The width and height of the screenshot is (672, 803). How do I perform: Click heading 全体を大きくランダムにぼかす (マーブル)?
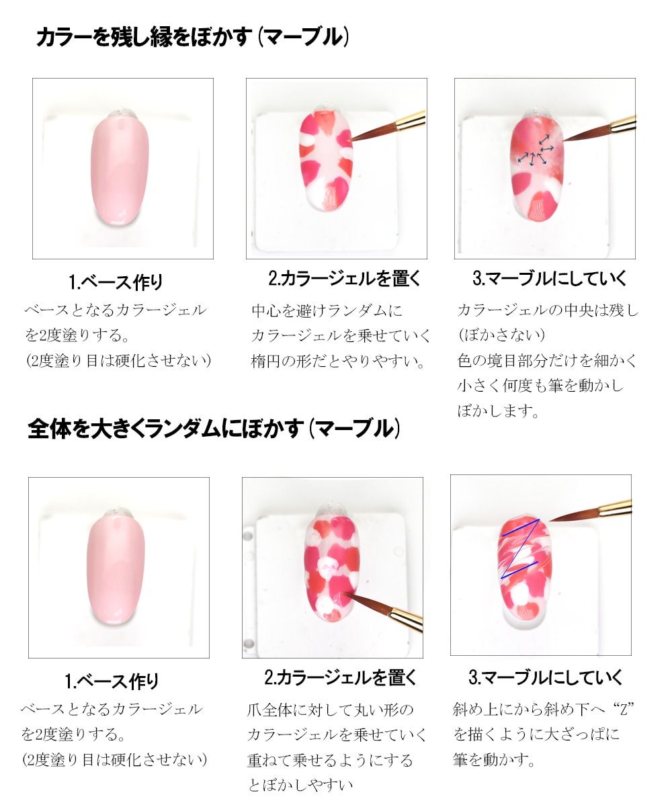click(214, 429)
